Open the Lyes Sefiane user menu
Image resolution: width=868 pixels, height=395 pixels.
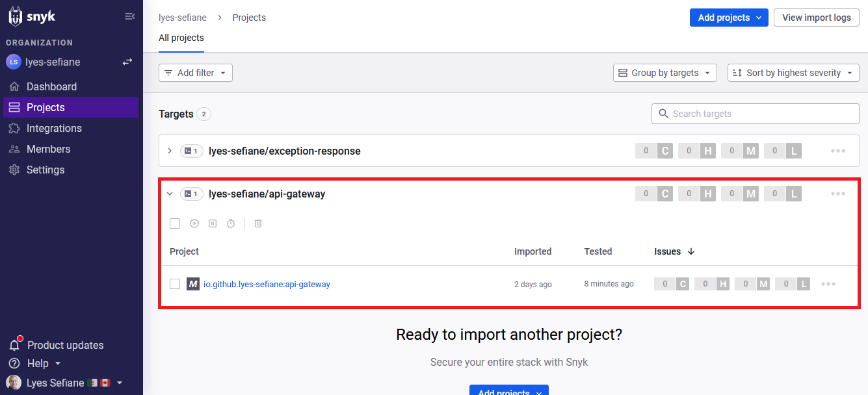pos(64,383)
